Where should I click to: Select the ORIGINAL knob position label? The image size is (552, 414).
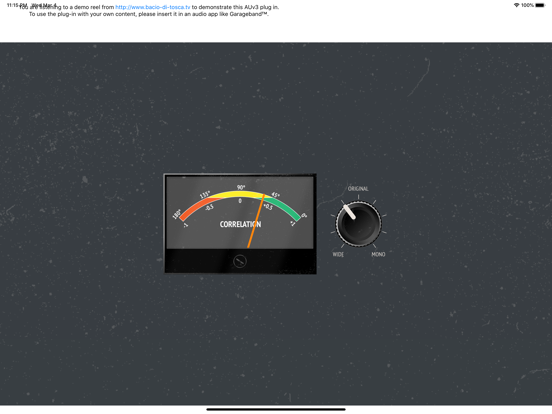click(358, 189)
